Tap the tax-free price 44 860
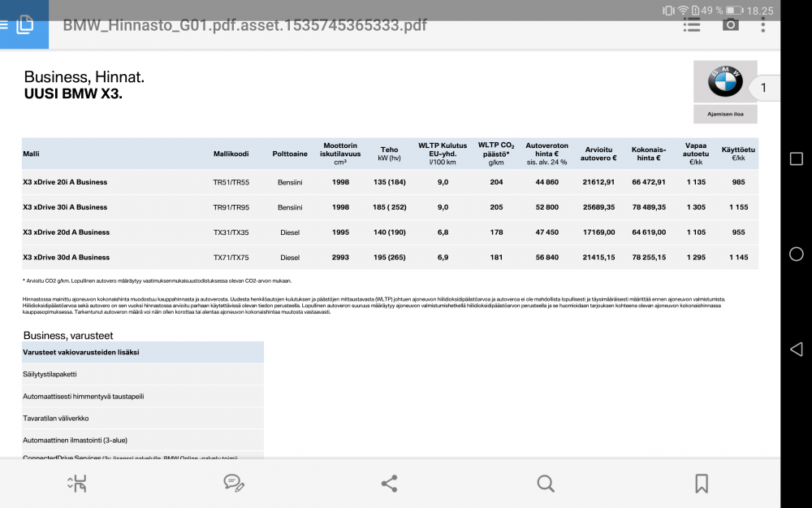 546,182
